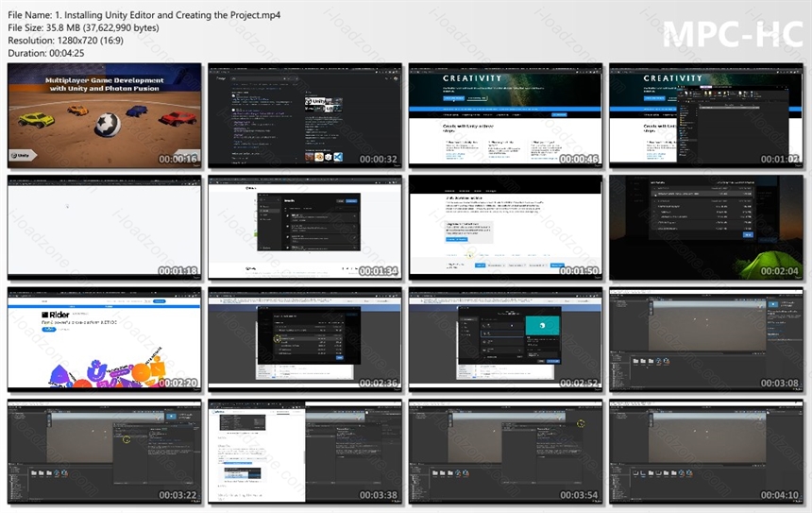Select the green tent frame at 00:02:04
This screenshot has width=812, height=513.
click(706, 228)
